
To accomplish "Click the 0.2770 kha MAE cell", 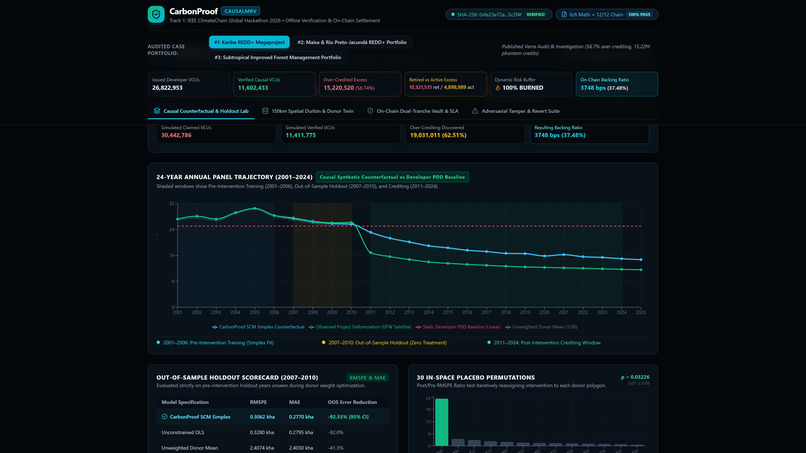I will (x=301, y=417).
